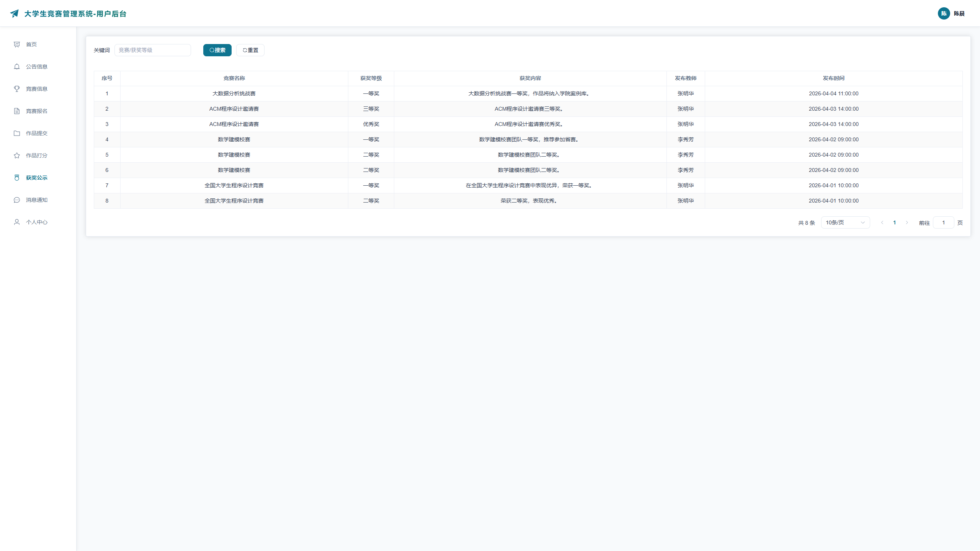This screenshot has width=980, height=551.
Task: Click the star icon for 作品打分
Action: click(x=17, y=155)
